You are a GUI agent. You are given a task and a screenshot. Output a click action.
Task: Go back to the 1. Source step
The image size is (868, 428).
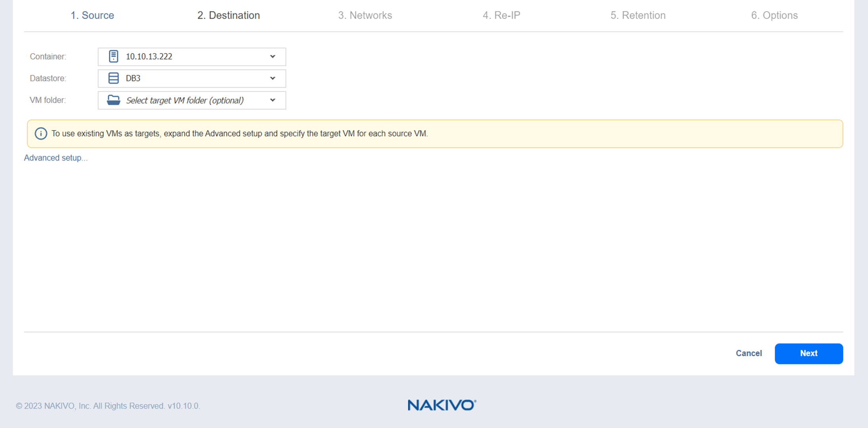click(92, 15)
